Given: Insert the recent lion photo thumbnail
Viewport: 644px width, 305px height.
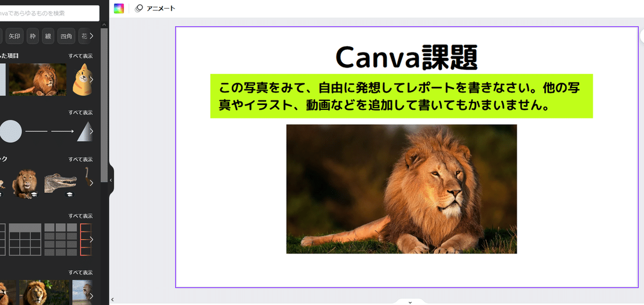Looking at the screenshot, I should click(x=38, y=80).
